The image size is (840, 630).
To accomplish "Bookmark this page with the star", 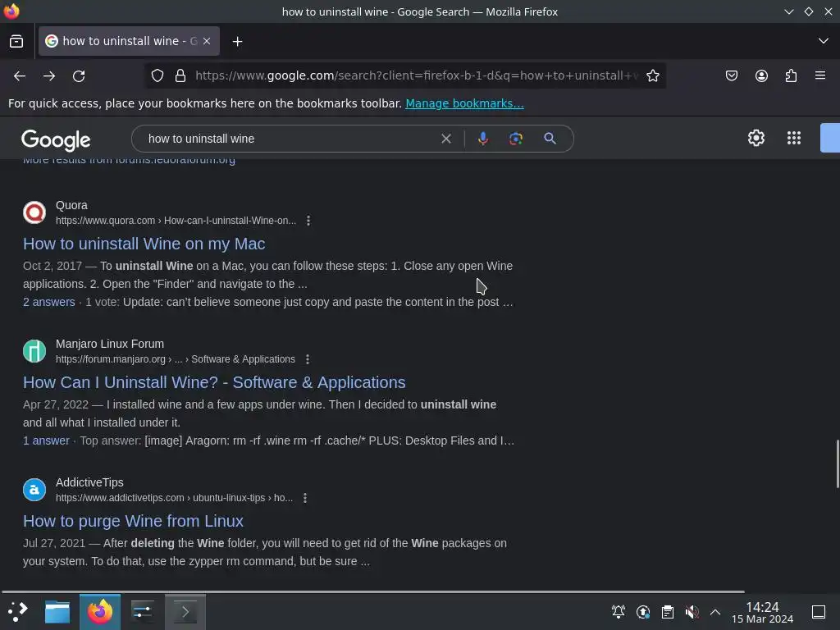I will tap(652, 76).
